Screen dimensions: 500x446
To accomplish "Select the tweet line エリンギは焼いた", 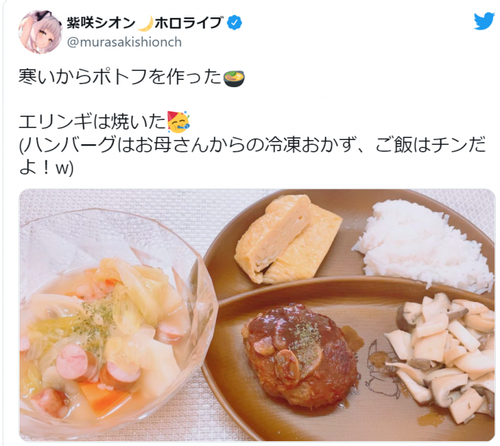I will 92,122.
